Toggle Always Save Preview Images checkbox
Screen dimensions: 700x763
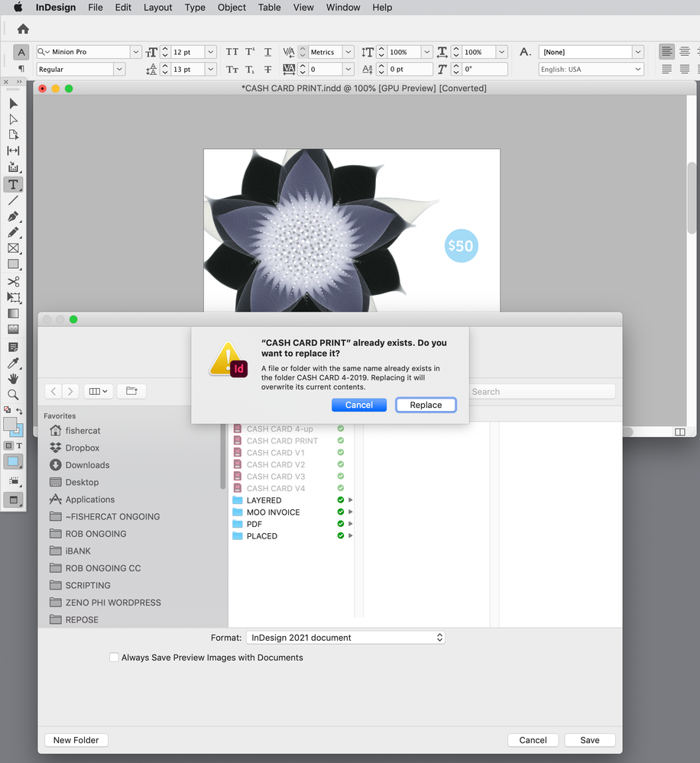[x=114, y=658]
